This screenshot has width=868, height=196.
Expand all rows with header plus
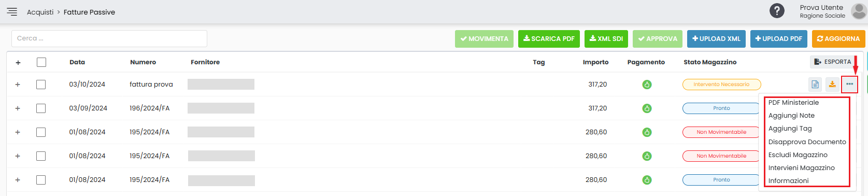pos(18,63)
